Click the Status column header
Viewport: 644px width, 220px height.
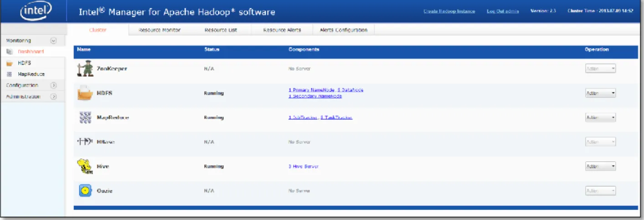click(212, 49)
